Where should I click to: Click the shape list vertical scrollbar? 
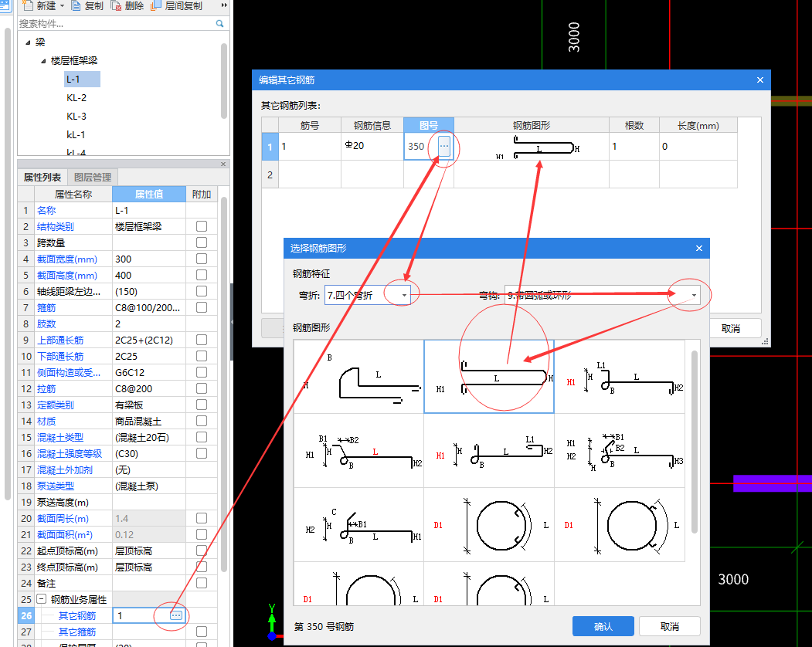(x=694, y=442)
